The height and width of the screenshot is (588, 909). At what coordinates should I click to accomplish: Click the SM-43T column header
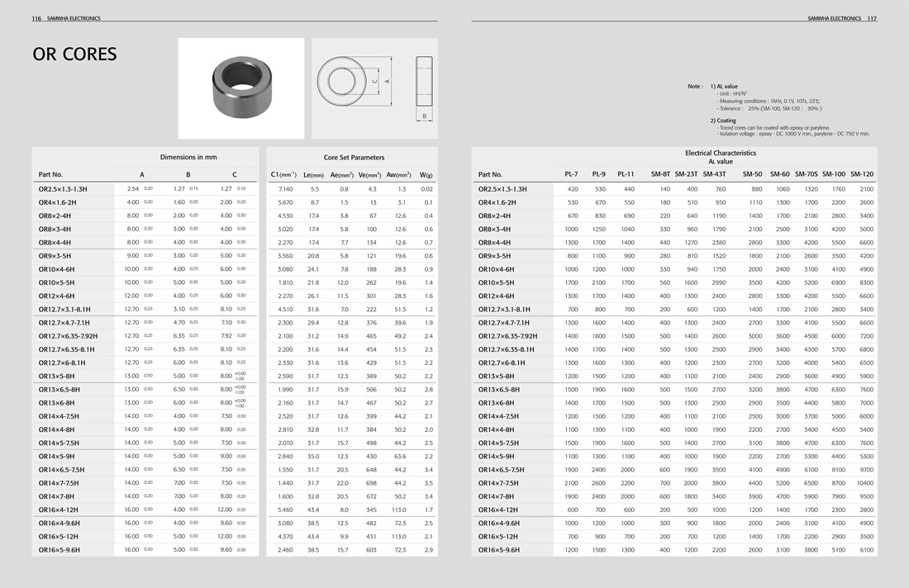(714, 174)
